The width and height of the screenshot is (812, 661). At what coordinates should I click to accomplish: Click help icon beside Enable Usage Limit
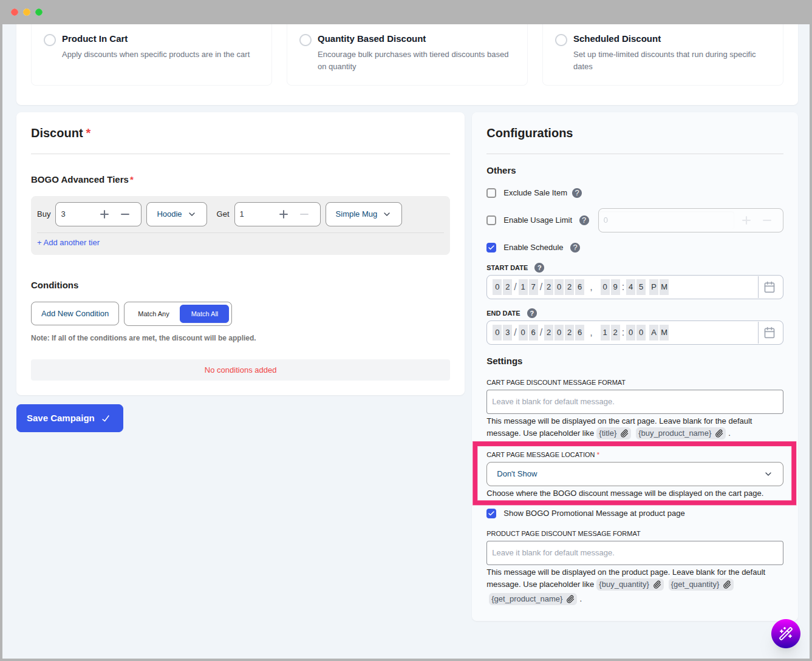584,220
